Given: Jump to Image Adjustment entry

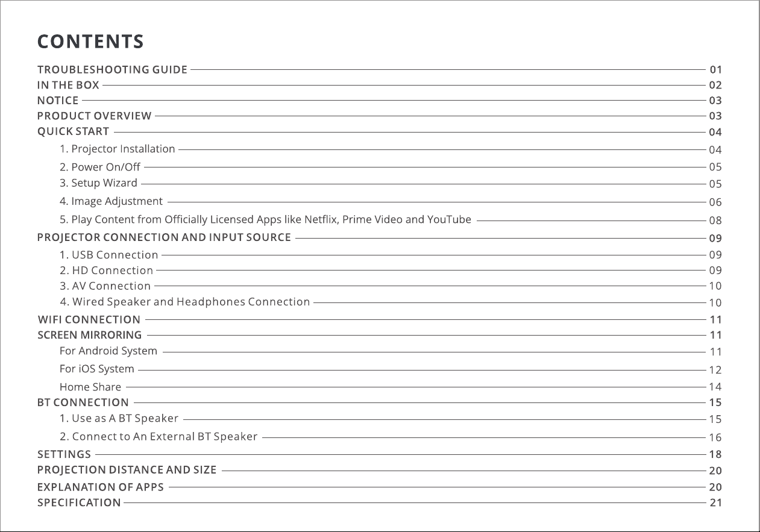Looking at the screenshot, I should 111,201.
